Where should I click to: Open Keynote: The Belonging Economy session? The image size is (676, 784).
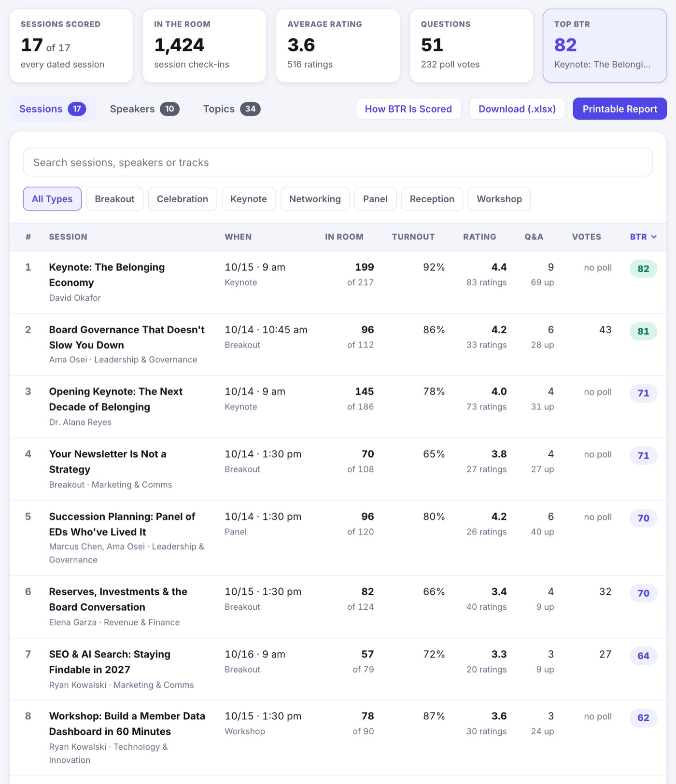107,275
